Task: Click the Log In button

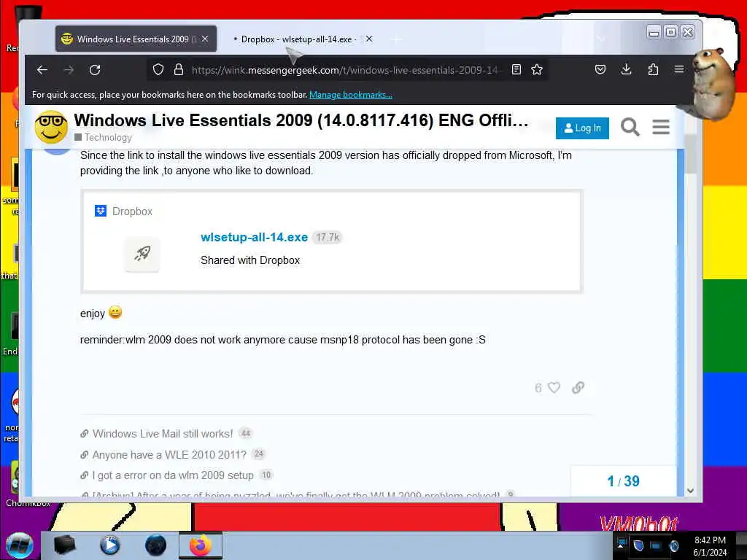Action: coord(582,128)
